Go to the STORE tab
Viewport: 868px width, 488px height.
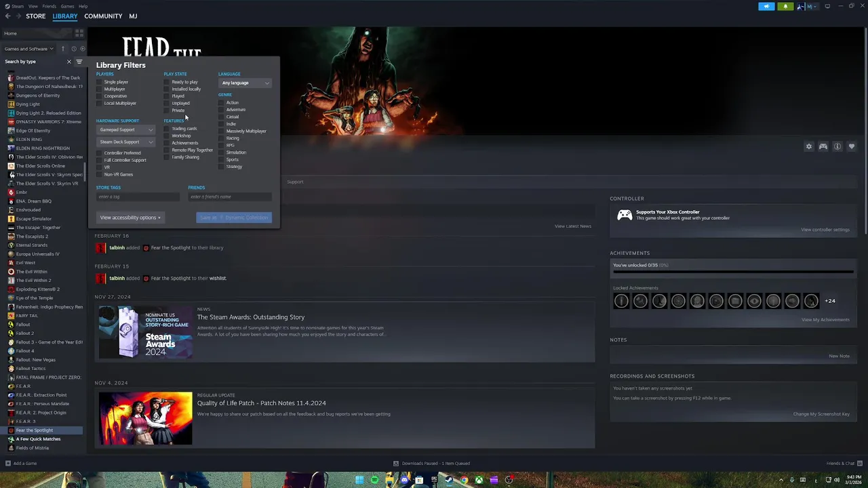(36, 16)
